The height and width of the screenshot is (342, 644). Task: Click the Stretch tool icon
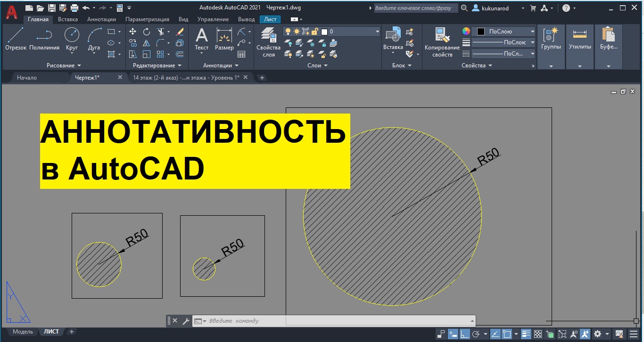[x=133, y=54]
